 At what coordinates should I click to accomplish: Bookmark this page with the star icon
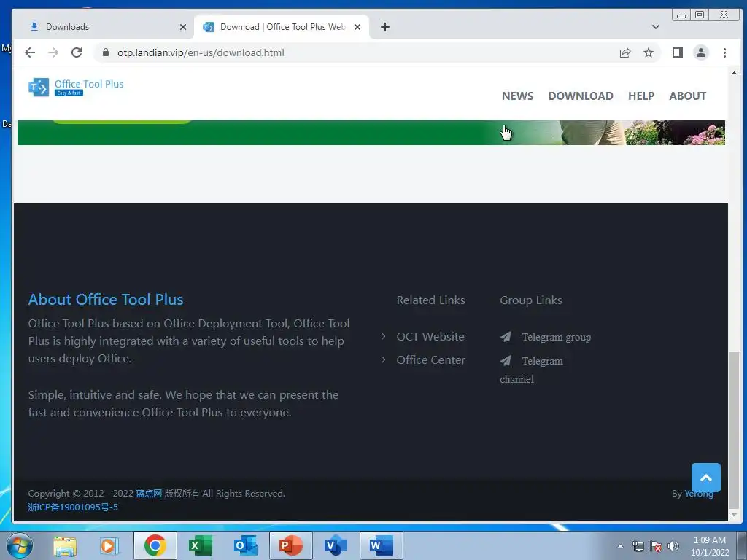649,52
